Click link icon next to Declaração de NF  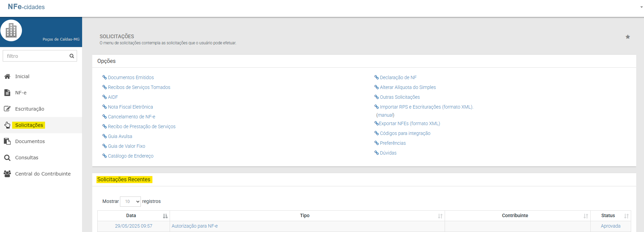[376, 77]
